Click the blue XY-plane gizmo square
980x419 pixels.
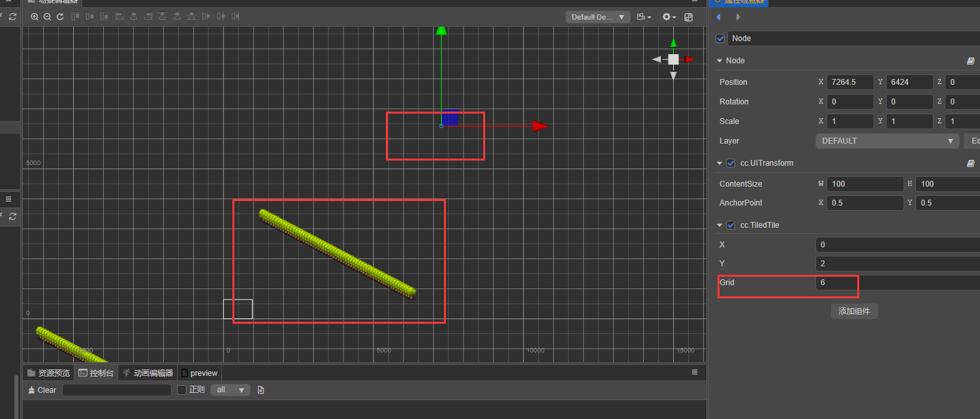[450, 117]
